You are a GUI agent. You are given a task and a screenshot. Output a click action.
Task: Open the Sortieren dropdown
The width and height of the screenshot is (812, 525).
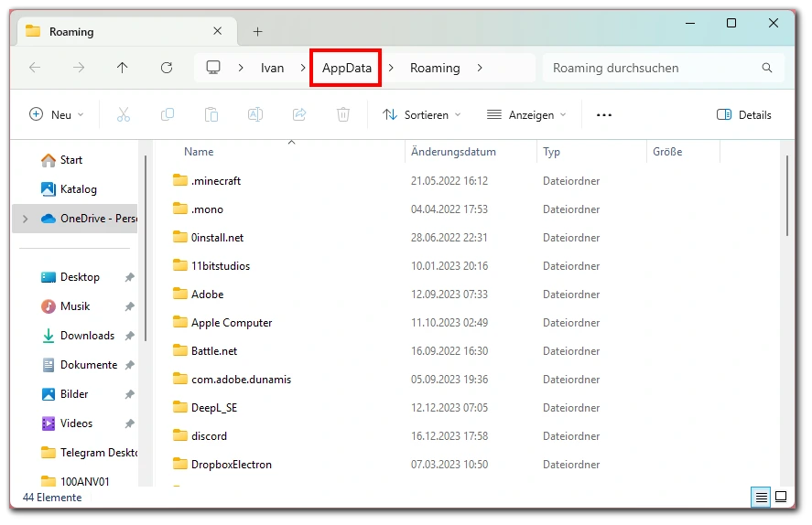tap(421, 115)
